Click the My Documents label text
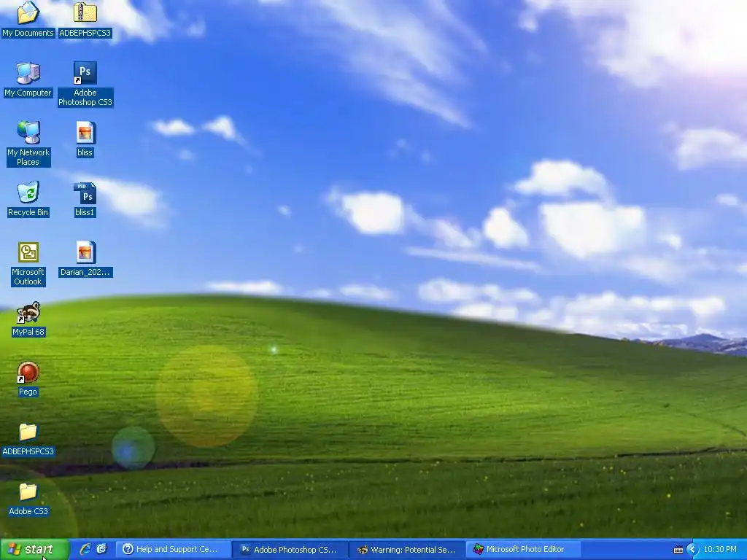 (x=28, y=33)
